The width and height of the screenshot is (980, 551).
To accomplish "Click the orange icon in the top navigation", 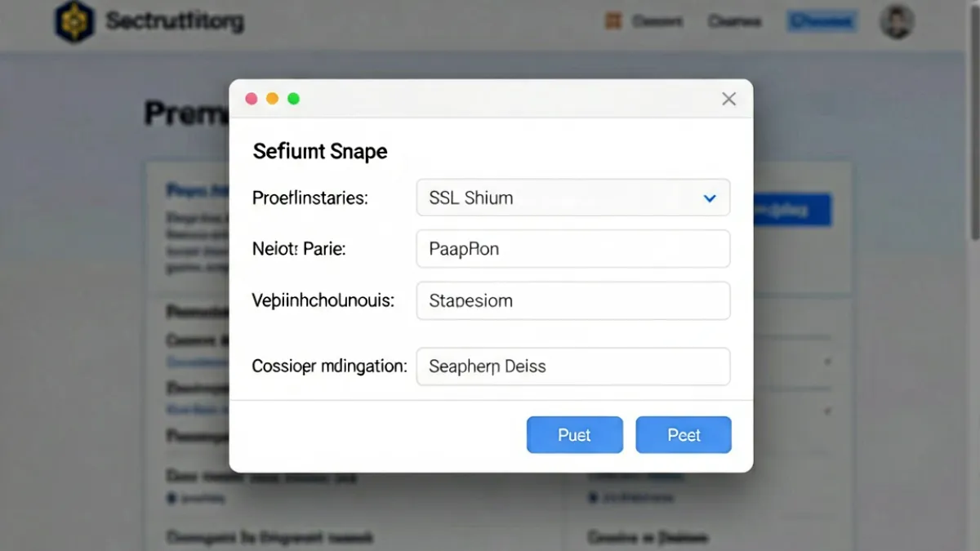I will (612, 21).
